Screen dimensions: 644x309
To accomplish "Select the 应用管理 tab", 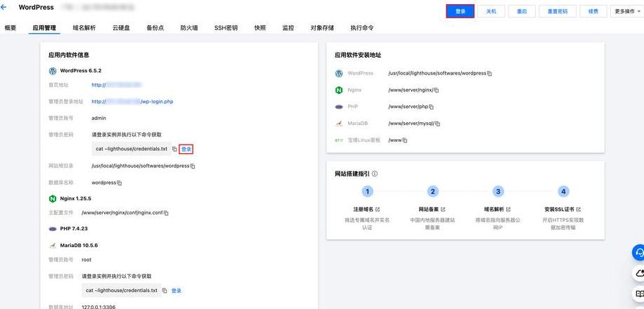I will coord(44,28).
